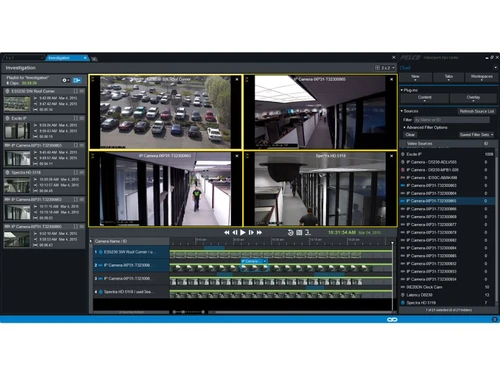Select timeline row 4 Spectra HD 5118

131,292
